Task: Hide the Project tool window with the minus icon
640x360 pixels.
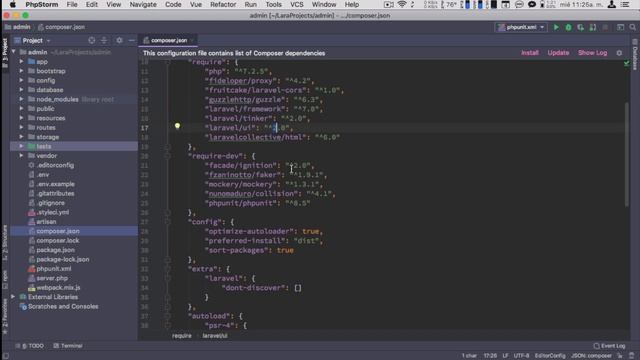Action: (131, 40)
